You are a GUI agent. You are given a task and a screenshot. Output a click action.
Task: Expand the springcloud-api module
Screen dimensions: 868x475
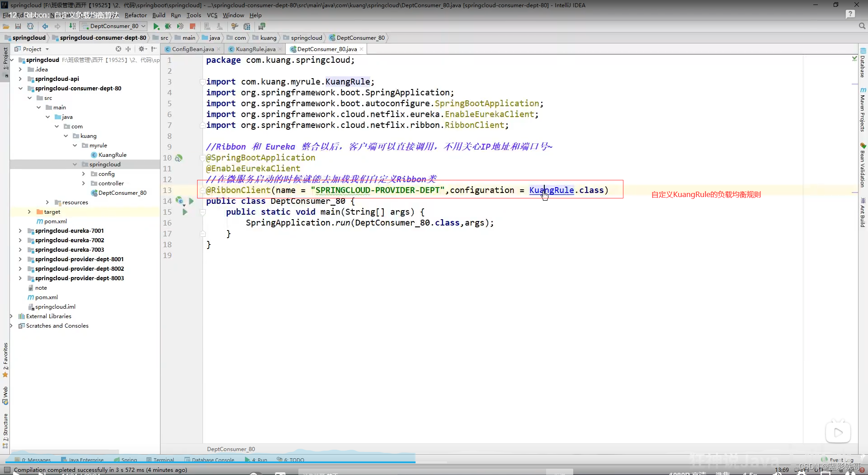coord(20,79)
